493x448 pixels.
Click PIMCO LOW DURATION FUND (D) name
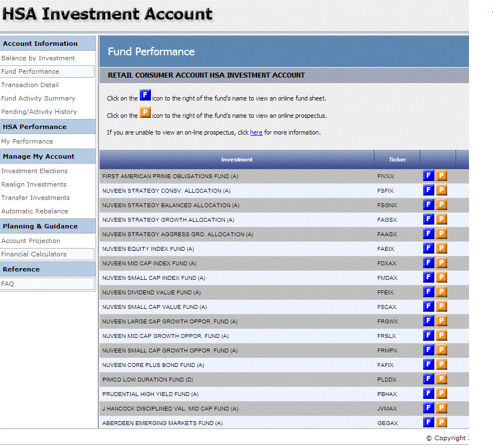(148, 379)
